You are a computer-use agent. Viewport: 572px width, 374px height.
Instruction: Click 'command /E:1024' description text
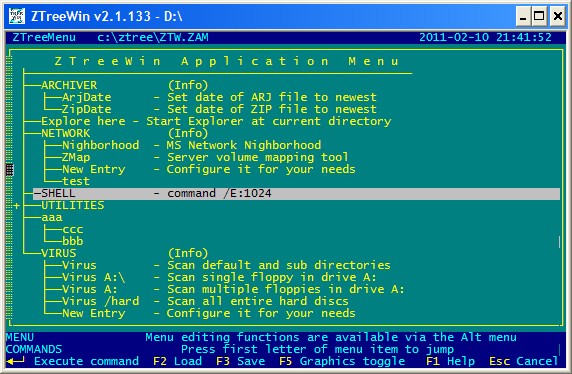point(219,193)
